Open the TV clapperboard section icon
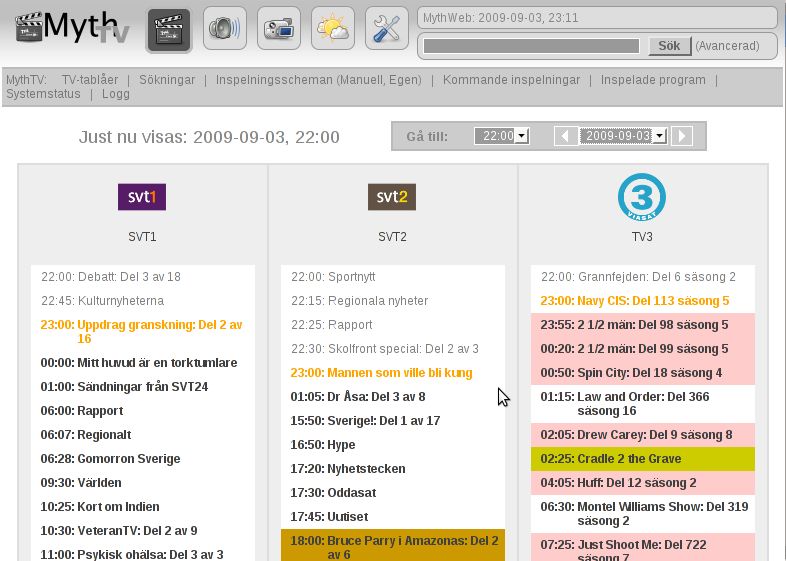The image size is (786, 561). tap(169, 29)
